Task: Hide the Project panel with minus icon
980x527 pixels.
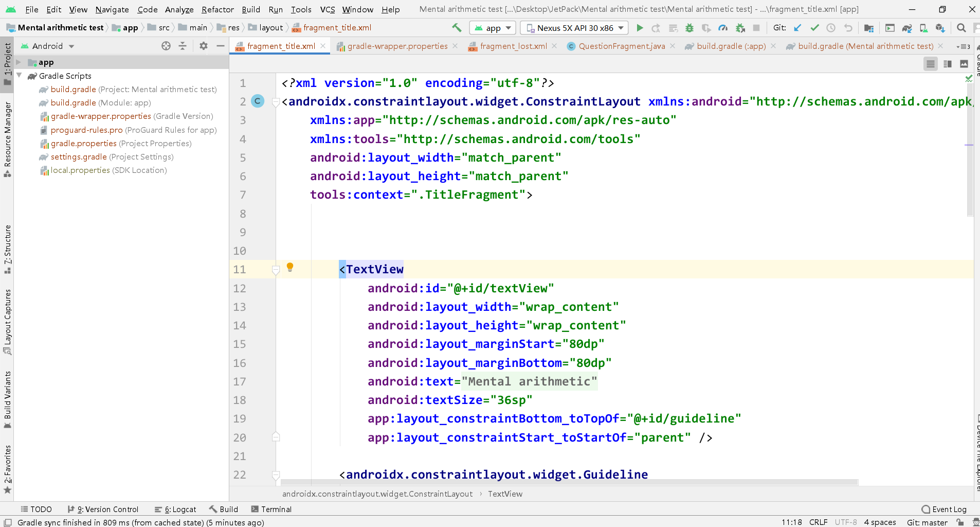Action: [221, 46]
